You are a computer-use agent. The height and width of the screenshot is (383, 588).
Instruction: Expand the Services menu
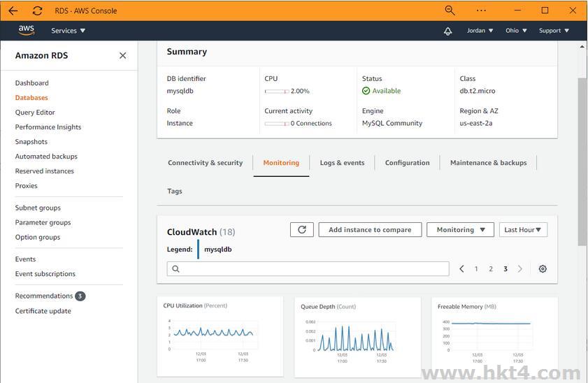click(x=69, y=31)
